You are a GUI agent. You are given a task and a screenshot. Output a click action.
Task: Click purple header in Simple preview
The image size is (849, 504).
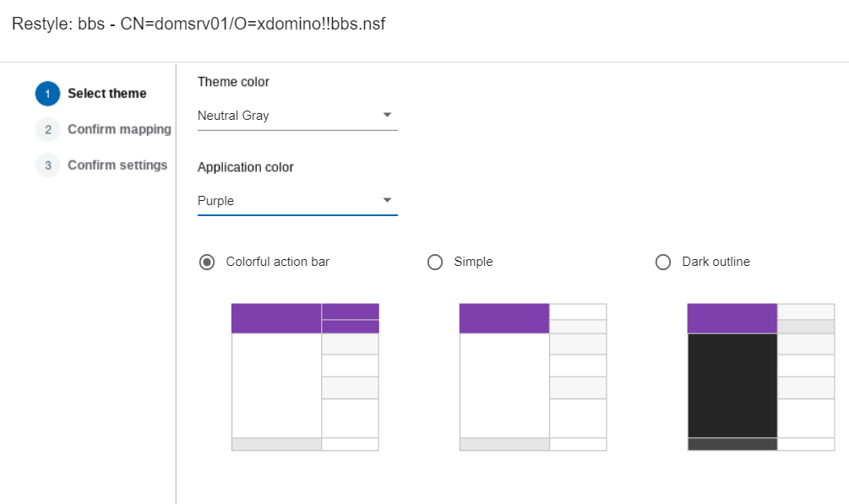click(x=504, y=318)
